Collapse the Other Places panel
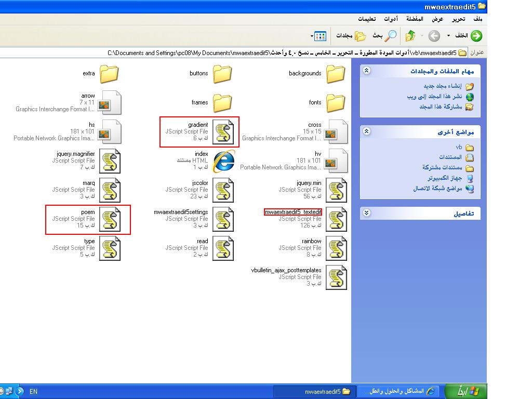Image resolution: width=532 pixels, height=399 pixels. tap(367, 132)
